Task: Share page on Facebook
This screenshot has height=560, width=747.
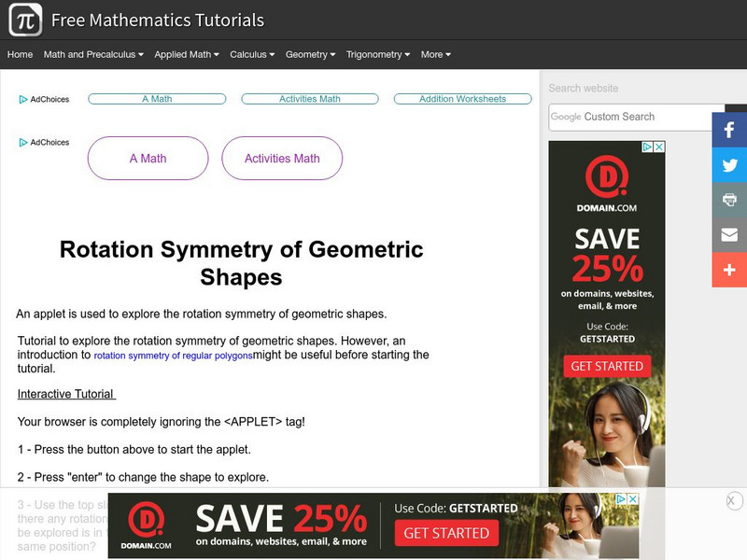Action: tap(729, 130)
